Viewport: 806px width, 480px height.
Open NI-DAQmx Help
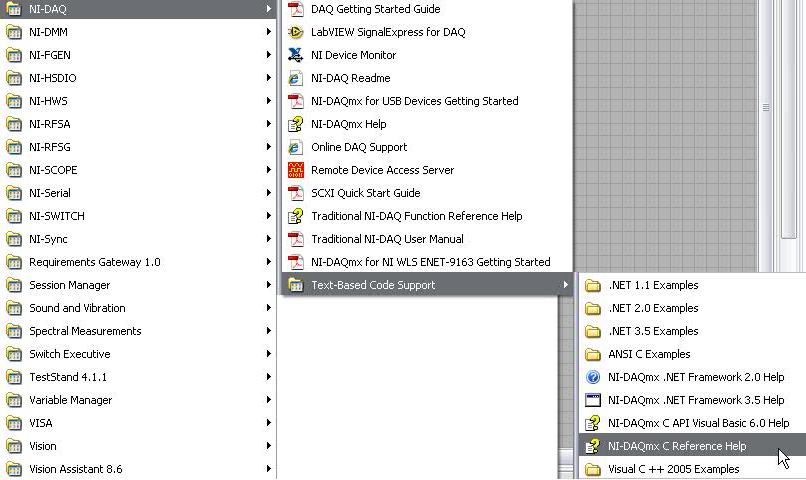(427, 124)
